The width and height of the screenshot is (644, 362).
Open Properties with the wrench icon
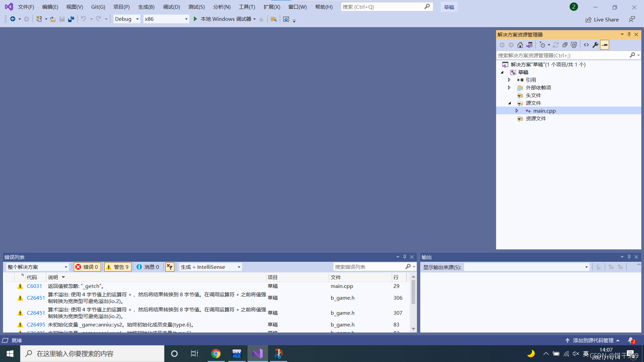point(595,45)
